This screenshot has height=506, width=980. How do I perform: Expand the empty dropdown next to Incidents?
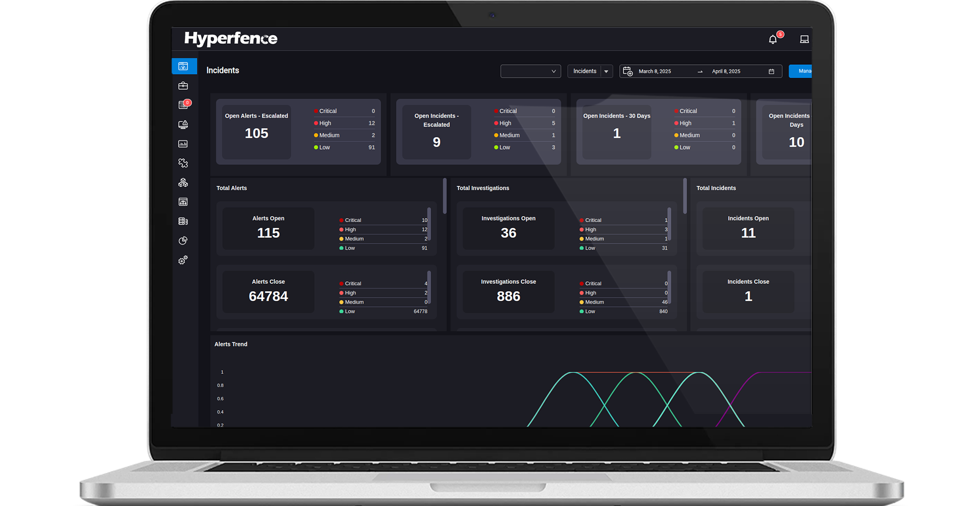(530, 71)
